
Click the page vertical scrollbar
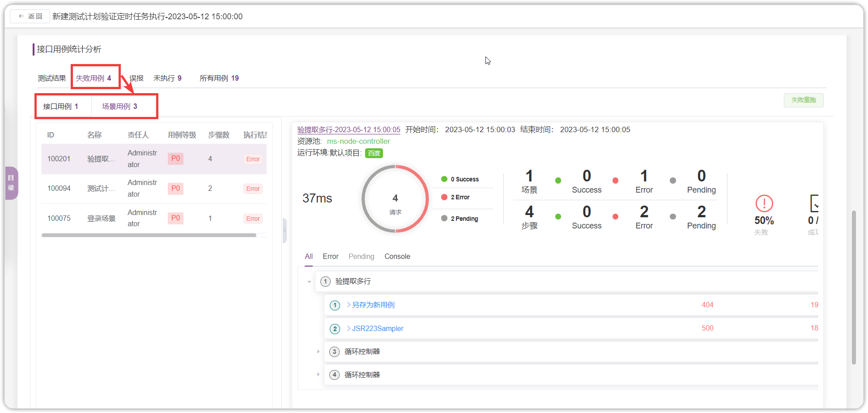pyautogui.click(x=854, y=287)
